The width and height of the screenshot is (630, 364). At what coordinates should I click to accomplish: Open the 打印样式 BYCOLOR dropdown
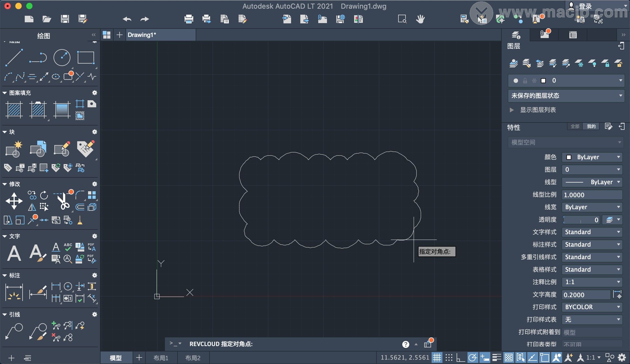pyautogui.click(x=592, y=307)
